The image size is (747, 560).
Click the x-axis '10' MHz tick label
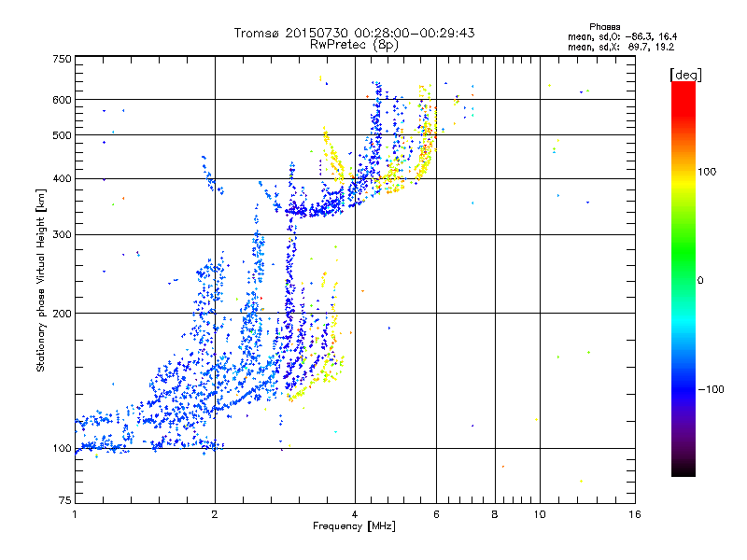pos(540,514)
